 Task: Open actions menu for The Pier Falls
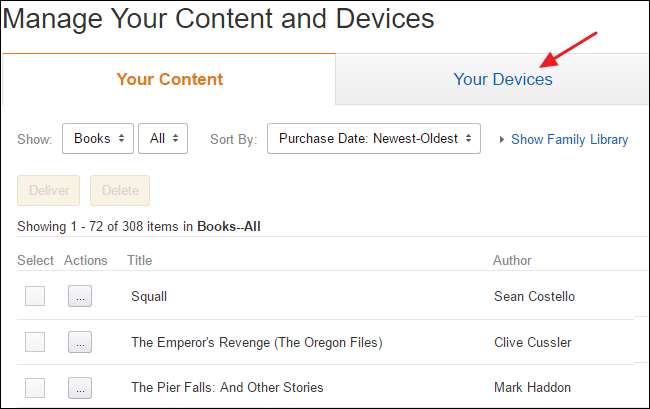click(x=82, y=387)
